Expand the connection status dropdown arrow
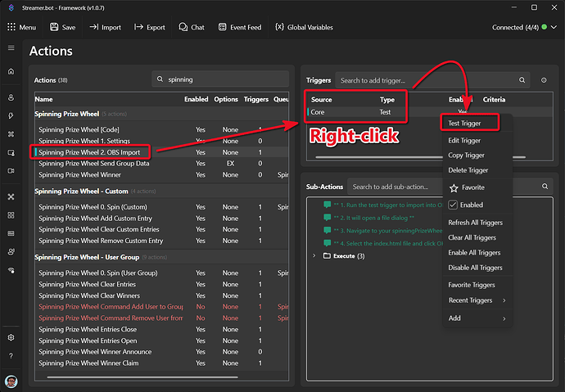Viewport: 565px width, 392px height. pyautogui.click(x=554, y=27)
